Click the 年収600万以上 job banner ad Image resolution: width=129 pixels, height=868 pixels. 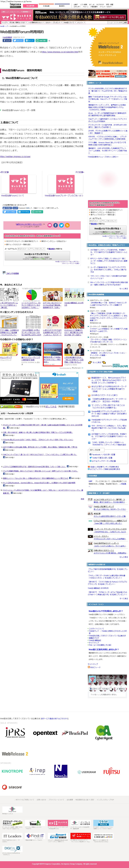pos(81,17)
